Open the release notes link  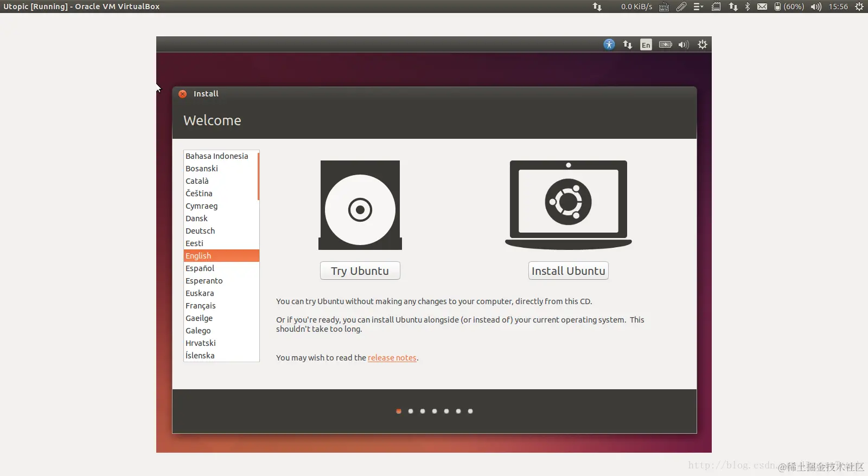tap(392, 358)
